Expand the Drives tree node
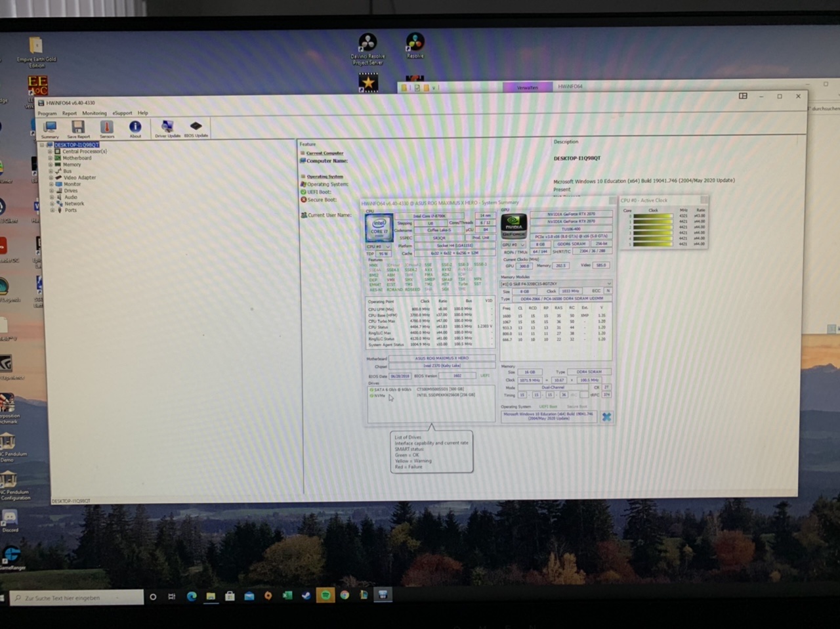The height and width of the screenshot is (629, 840). click(x=51, y=191)
